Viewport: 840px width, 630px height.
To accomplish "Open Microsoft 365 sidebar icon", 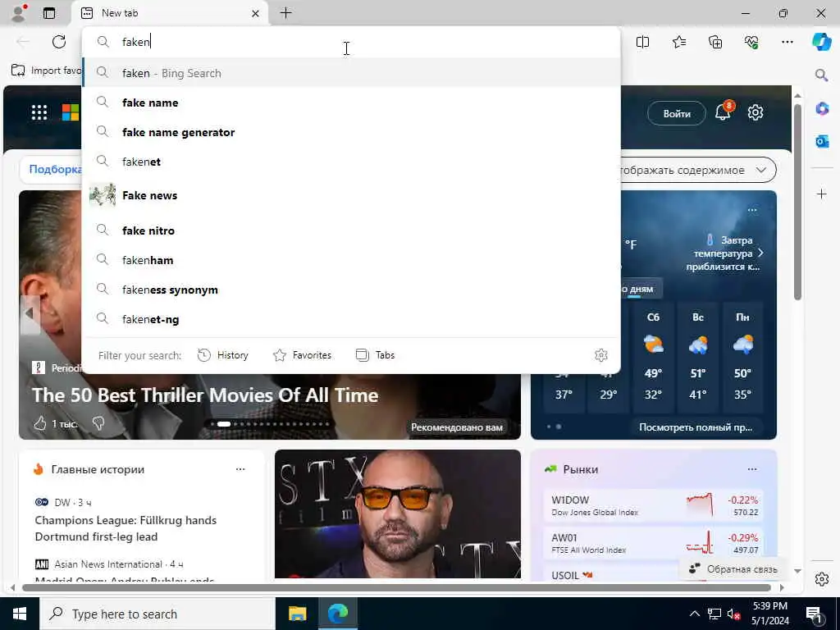I will (x=822, y=109).
